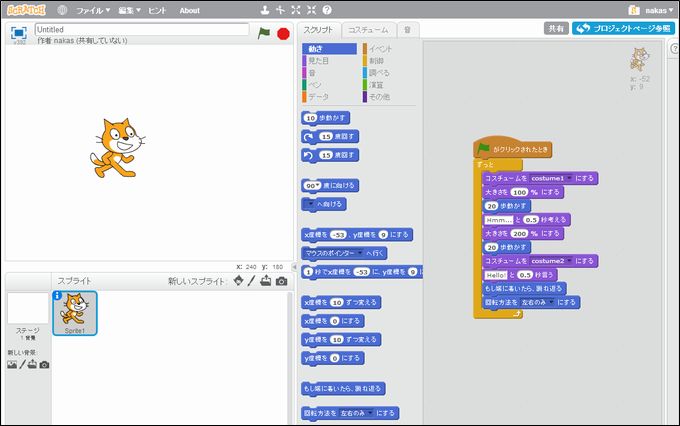The width and height of the screenshot is (680, 426).
Task: Open the nakas account dropdown
Action: click(x=654, y=10)
